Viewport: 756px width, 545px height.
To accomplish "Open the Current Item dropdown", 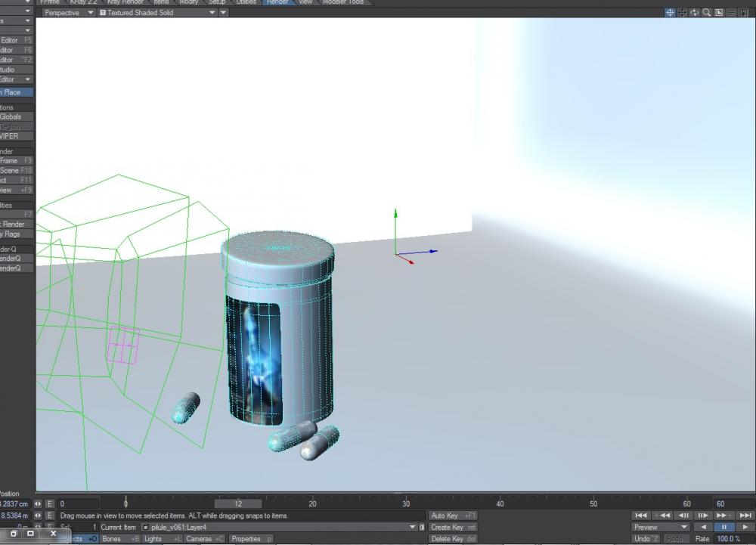I will tap(279, 527).
